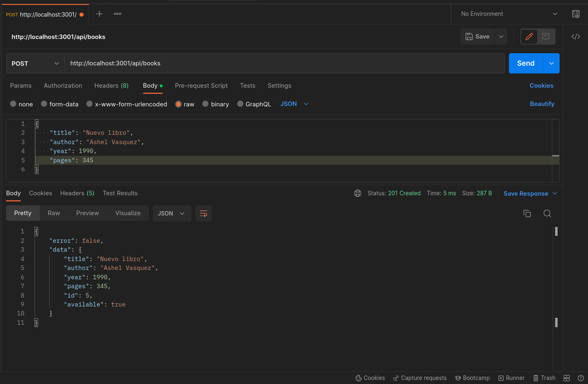The height and width of the screenshot is (384, 588).
Task: Choose x-www-form-urlencoded body type
Action: tap(90, 104)
